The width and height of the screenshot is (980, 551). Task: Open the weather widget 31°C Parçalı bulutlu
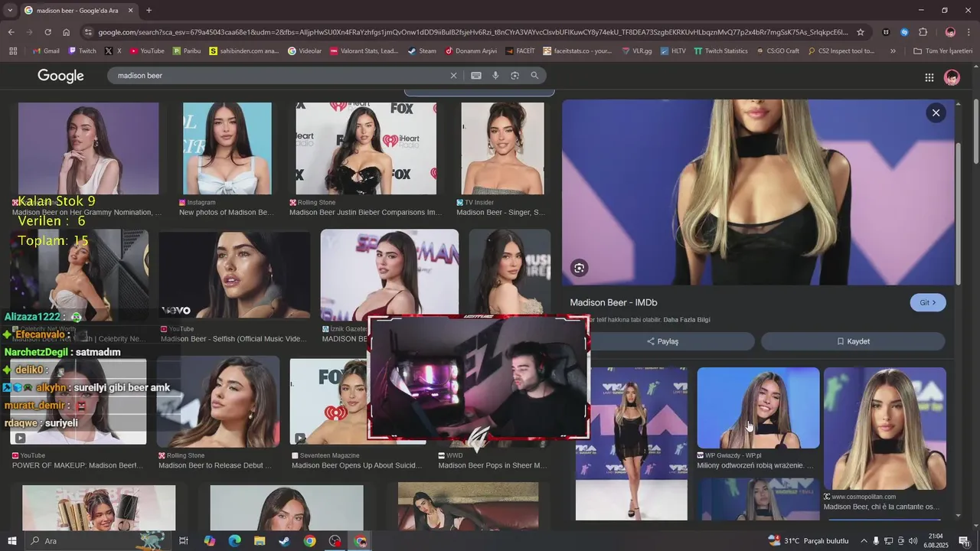808,541
